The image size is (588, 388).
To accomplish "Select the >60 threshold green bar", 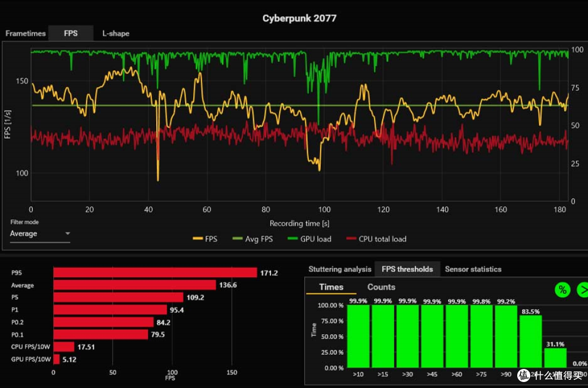I will click(x=457, y=336).
